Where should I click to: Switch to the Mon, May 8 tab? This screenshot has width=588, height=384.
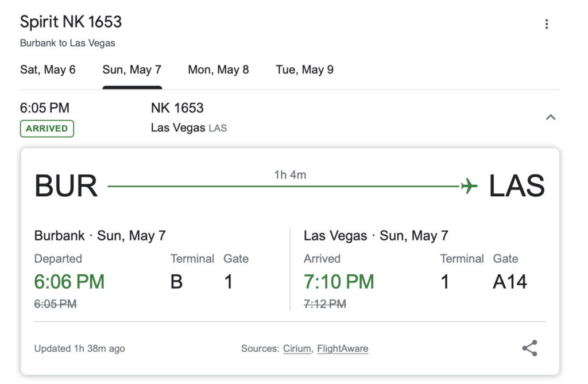coord(218,69)
